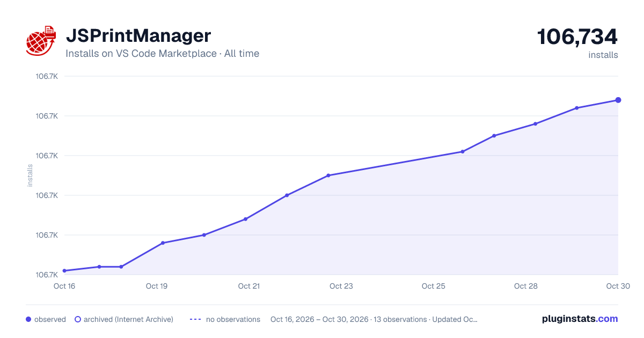644x338 pixels.
Task: Click the red JSPrintManager globe printer logo
Action: [x=41, y=41]
